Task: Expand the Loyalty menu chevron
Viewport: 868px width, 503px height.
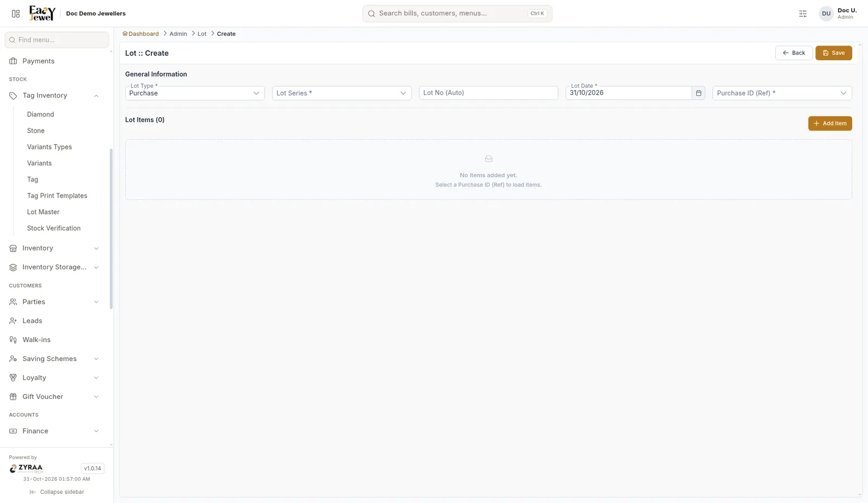Action: click(x=96, y=378)
